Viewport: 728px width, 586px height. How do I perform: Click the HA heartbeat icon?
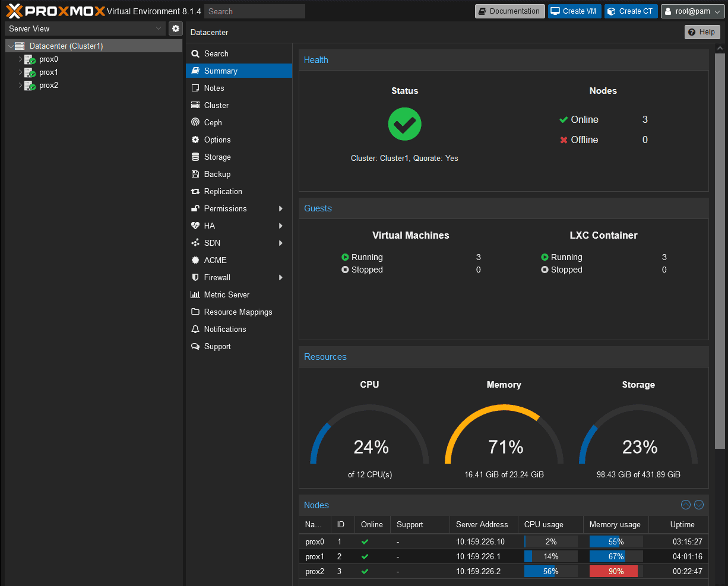click(195, 226)
